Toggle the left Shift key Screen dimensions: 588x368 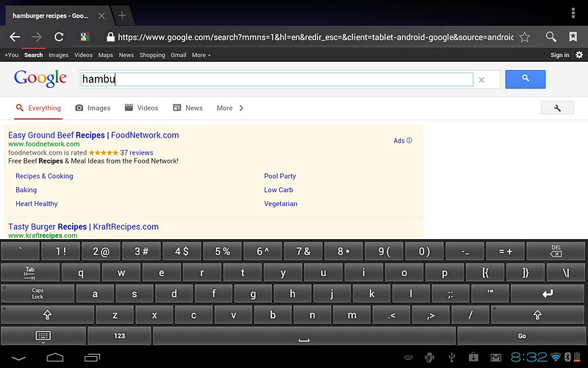[47, 315]
